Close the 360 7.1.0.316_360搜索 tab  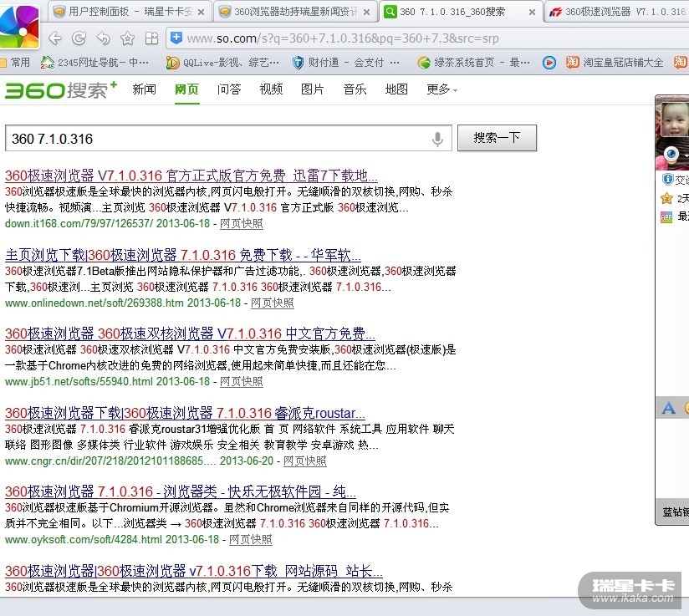click(532, 12)
